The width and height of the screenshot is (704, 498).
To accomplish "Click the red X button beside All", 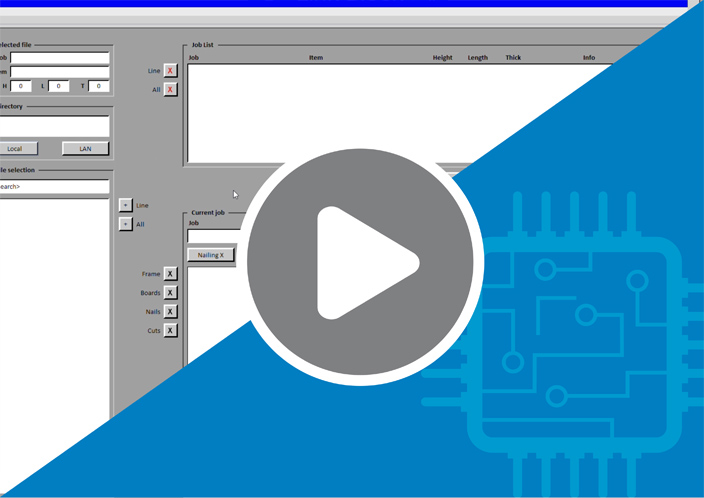I will coord(170,89).
